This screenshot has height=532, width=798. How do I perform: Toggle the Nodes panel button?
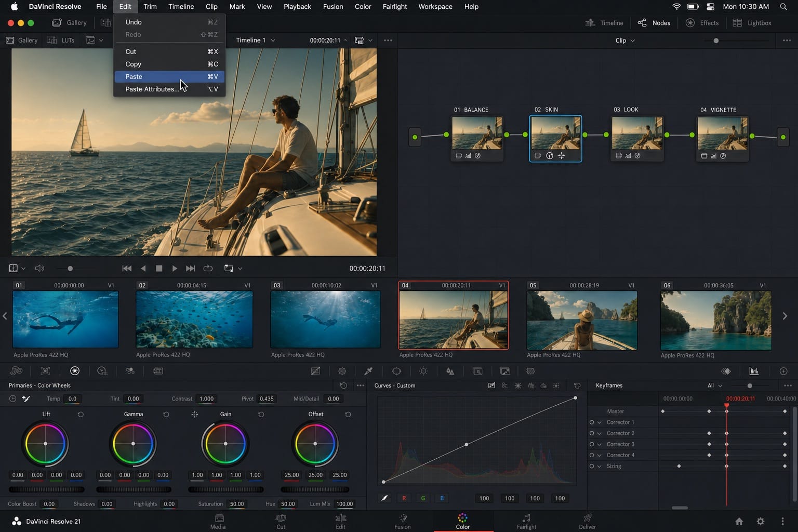click(654, 23)
